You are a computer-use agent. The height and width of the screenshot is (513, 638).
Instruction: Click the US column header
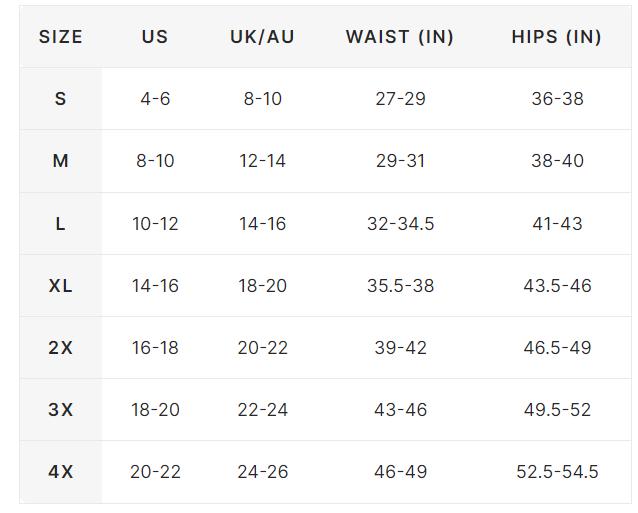pos(155,37)
